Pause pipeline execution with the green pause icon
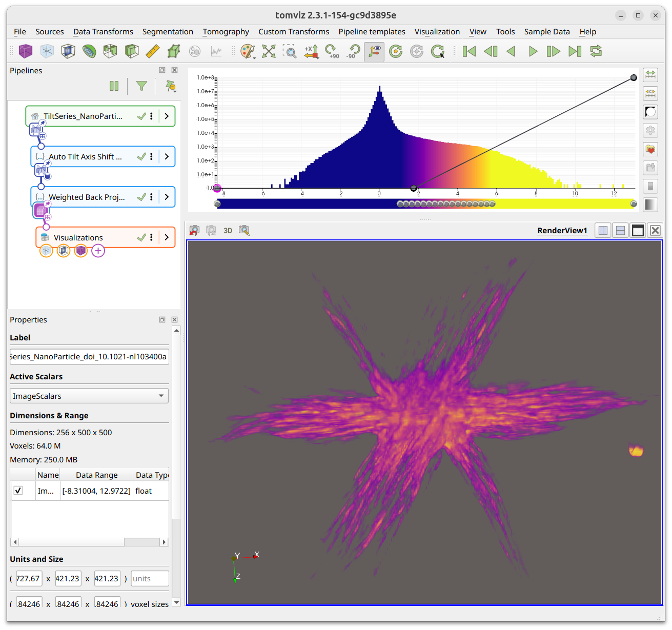This screenshot has width=672, height=630. [x=114, y=86]
